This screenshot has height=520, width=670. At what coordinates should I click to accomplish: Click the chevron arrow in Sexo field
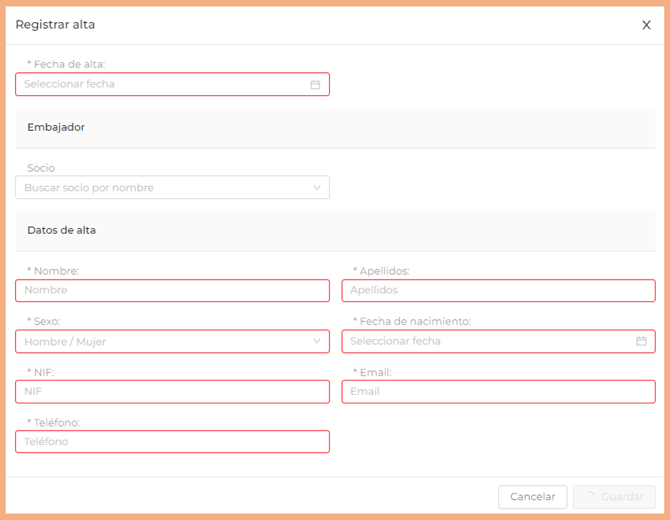click(317, 341)
